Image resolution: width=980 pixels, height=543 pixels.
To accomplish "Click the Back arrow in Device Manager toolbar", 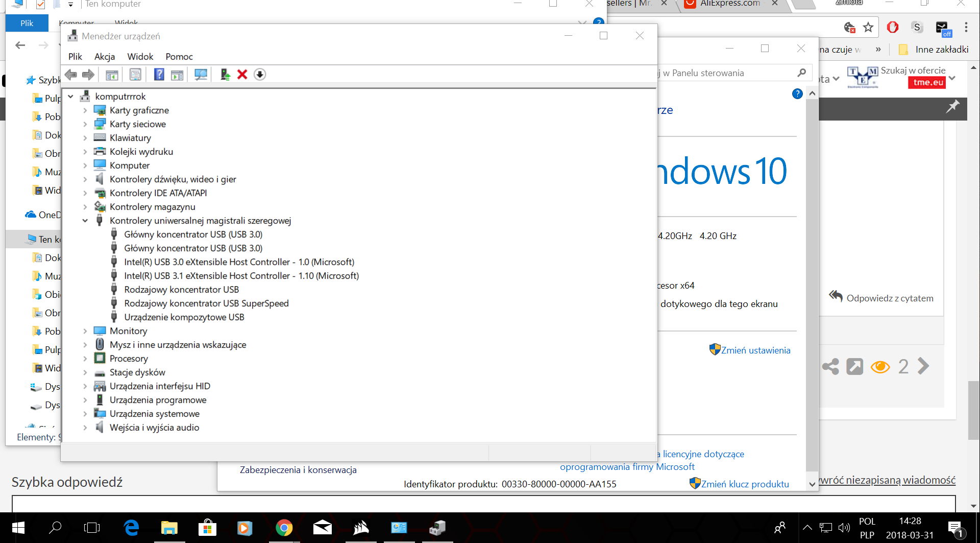I will 71,75.
